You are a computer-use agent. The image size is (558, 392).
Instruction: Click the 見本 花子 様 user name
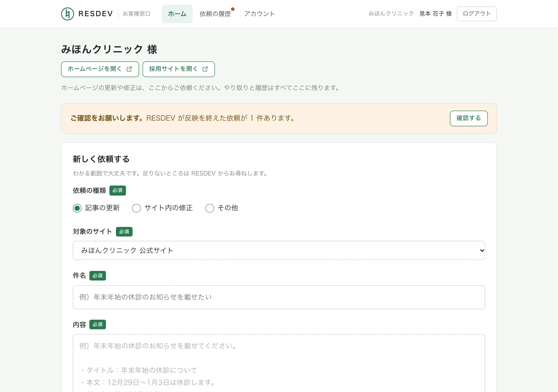click(x=436, y=14)
